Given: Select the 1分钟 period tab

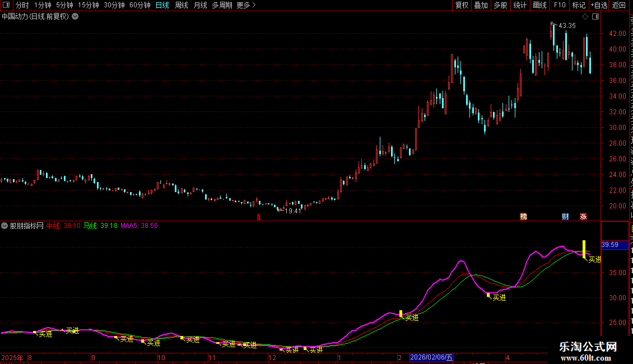Looking at the screenshot, I should [43, 5].
